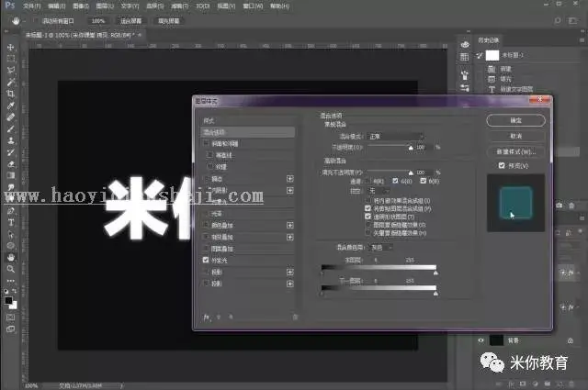Select the Clone Stamp tool
This screenshot has width=588, height=390.
10,140
